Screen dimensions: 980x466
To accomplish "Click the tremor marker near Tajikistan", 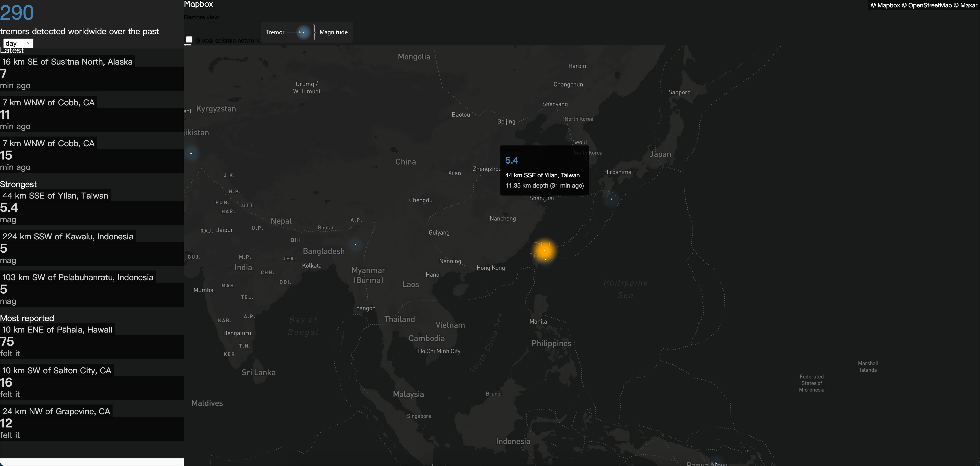I will (x=191, y=153).
